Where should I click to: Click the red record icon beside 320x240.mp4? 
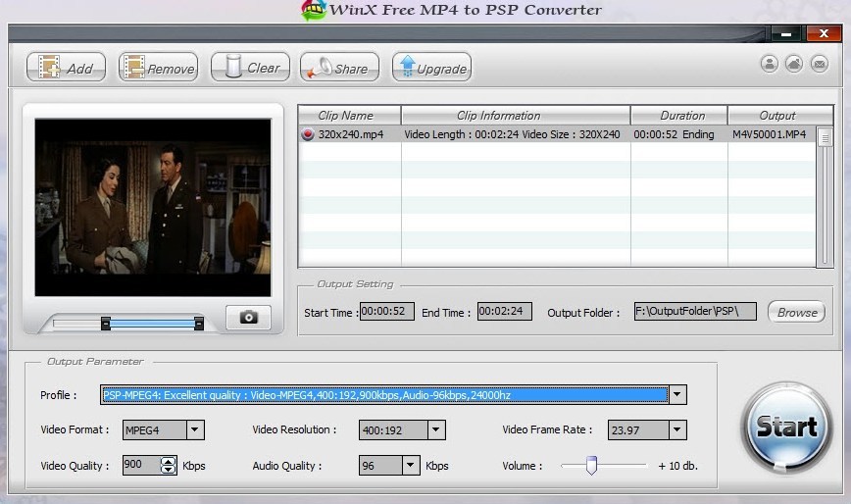point(308,134)
